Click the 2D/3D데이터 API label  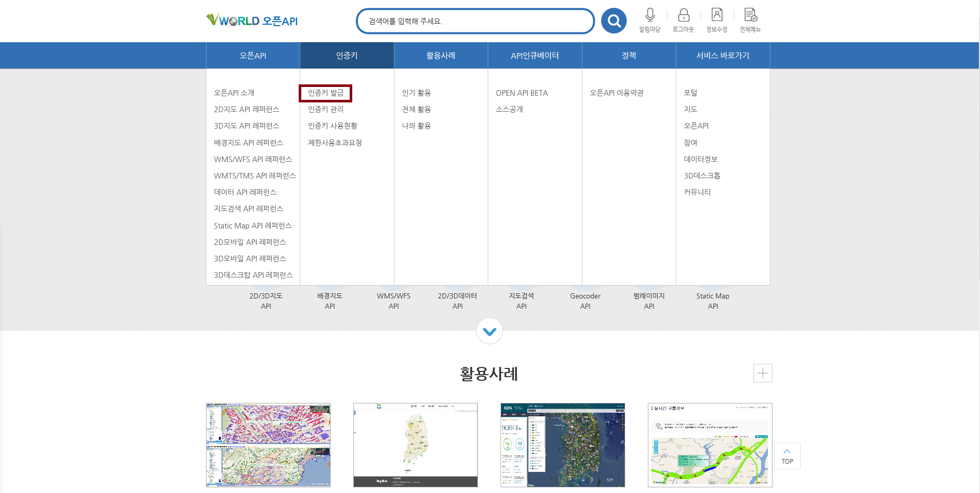click(457, 301)
